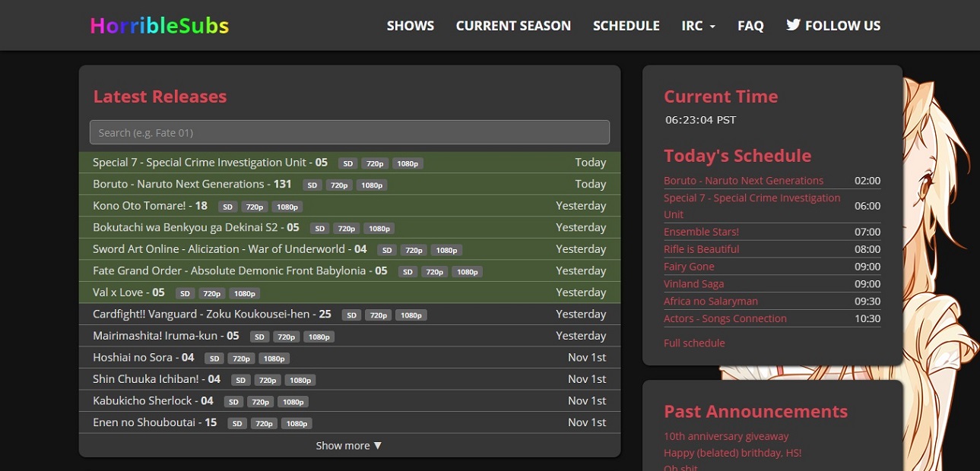Viewport: 980px width, 471px height.
Task: Open Boruto - Naruto Next Generations release row
Action: click(350, 184)
